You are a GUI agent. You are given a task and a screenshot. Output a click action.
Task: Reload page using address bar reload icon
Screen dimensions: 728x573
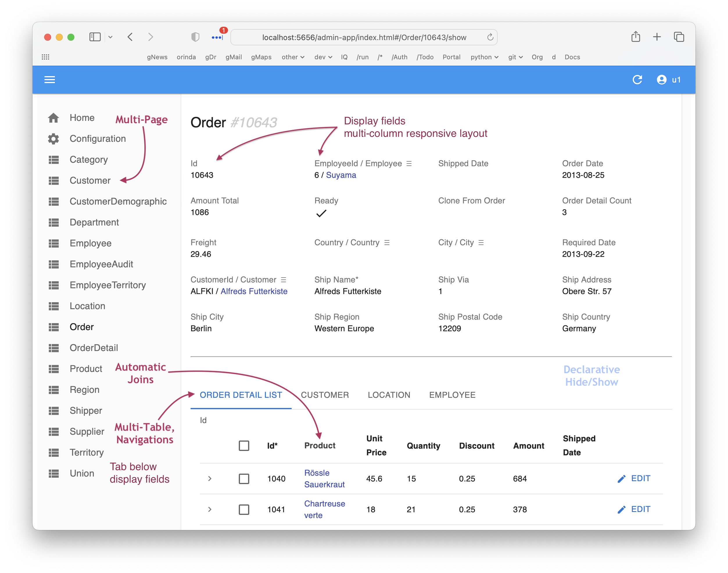click(x=490, y=37)
